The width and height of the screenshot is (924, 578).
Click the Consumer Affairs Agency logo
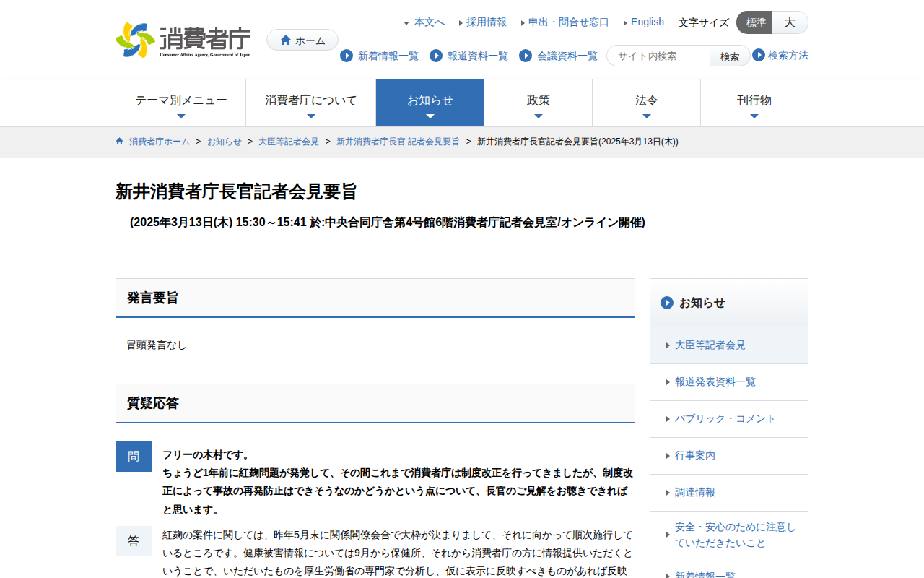(183, 40)
